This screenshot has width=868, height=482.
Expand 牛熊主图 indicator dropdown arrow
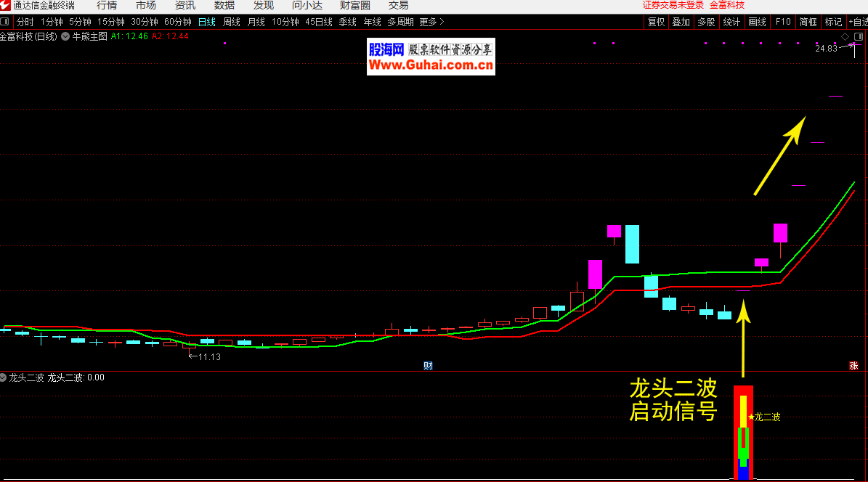pos(66,36)
